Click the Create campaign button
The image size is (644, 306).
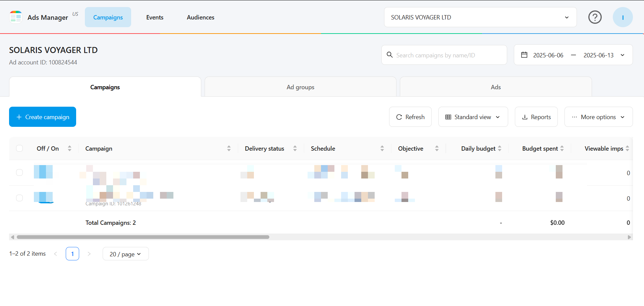tap(43, 117)
